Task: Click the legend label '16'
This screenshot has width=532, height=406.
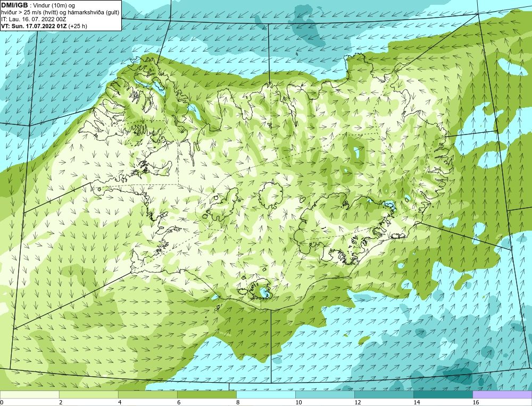Action: click(476, 402)
